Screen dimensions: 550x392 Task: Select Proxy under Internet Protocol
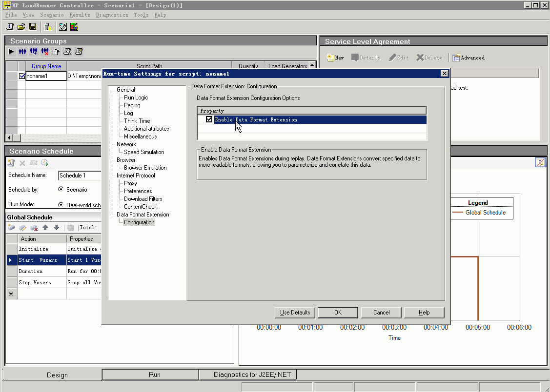point(130,183)
